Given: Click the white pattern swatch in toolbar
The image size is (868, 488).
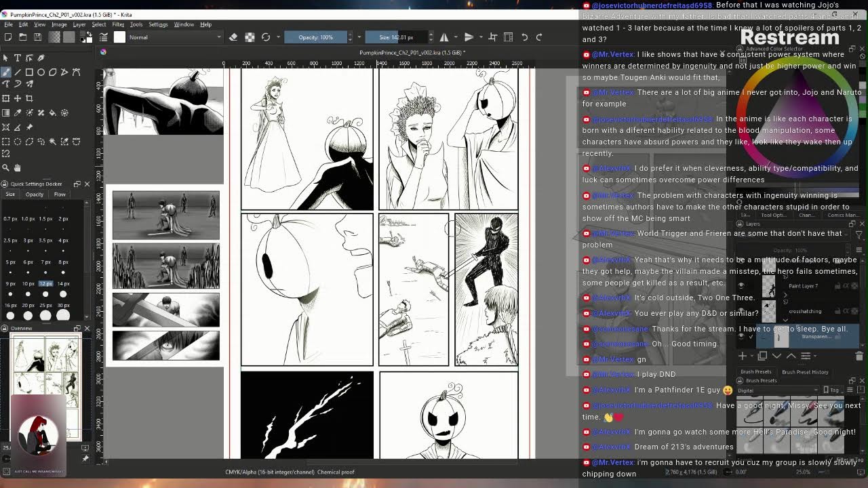Looking at the screenshot, I should pos(119,37).
